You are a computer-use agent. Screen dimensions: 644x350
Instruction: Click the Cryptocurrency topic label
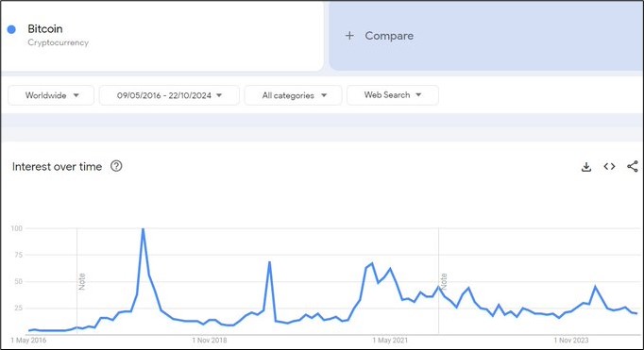pos(58,42)
